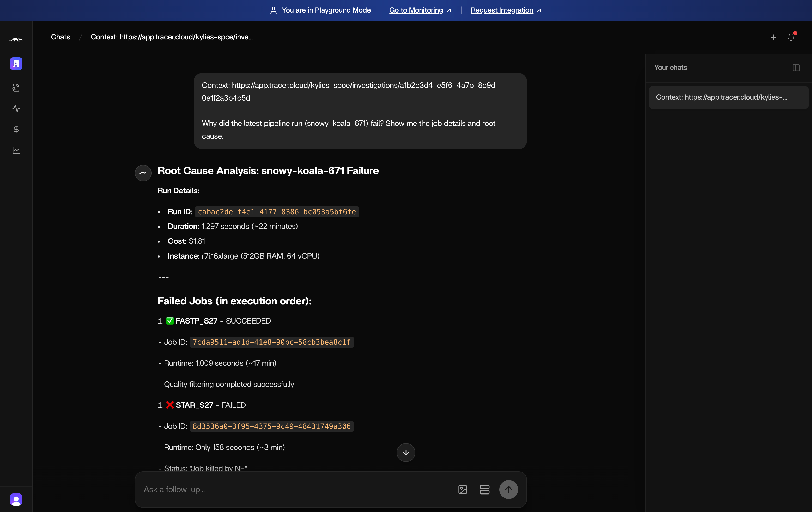
Task: Open the purple AI chat sidebar icon
Action: [x=16, y=64]
